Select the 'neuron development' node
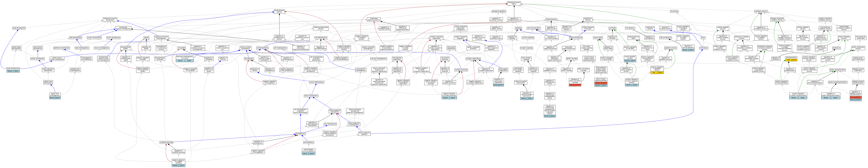The height and width of the screenshot is (168, 868). pos(311,96)
